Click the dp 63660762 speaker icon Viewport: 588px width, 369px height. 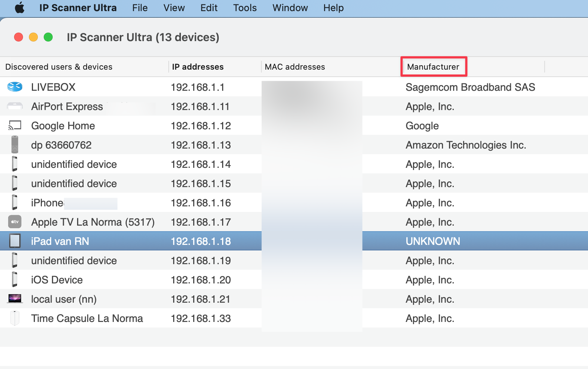coord(15,145)
